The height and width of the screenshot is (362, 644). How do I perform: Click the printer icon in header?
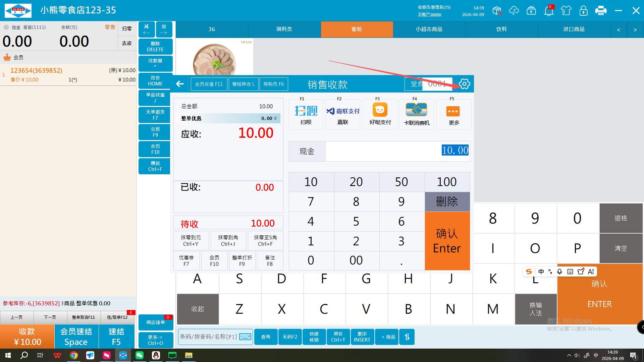(x=600, y=10)
